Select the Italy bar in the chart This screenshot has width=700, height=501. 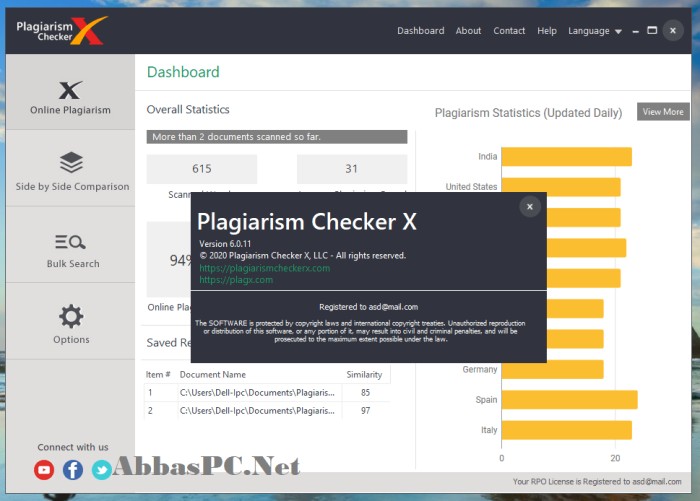(x=567, y=430)
